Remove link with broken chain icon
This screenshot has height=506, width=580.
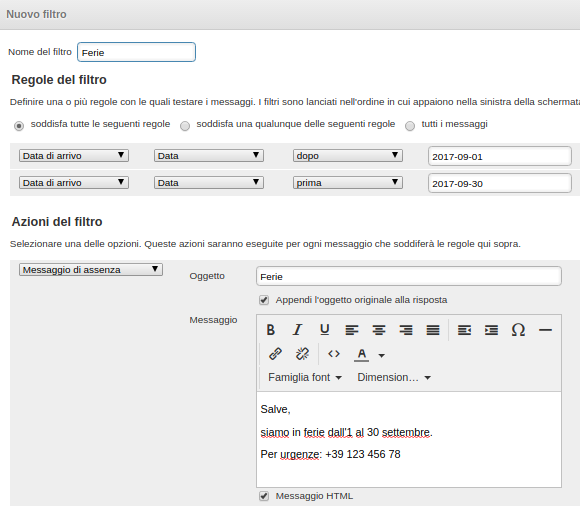[302, 354]
